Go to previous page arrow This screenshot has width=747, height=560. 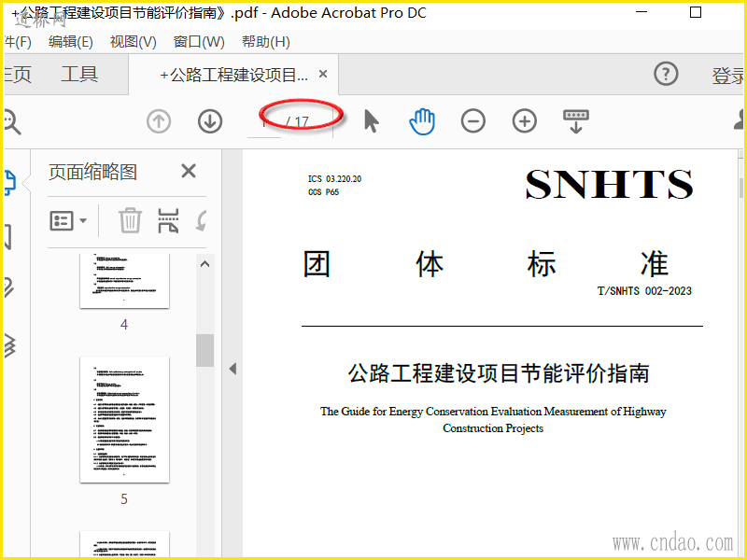(x=159, y=121)
